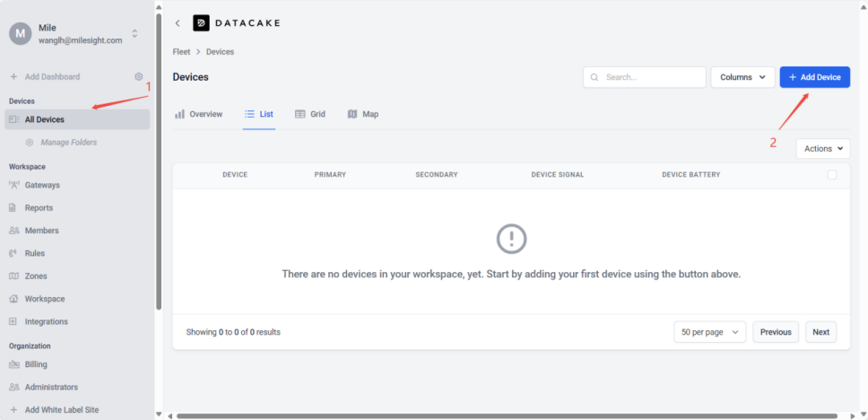Screen dimensions: 868x420
Task: Open Rules in Workspace section
Action: point(35,253)
